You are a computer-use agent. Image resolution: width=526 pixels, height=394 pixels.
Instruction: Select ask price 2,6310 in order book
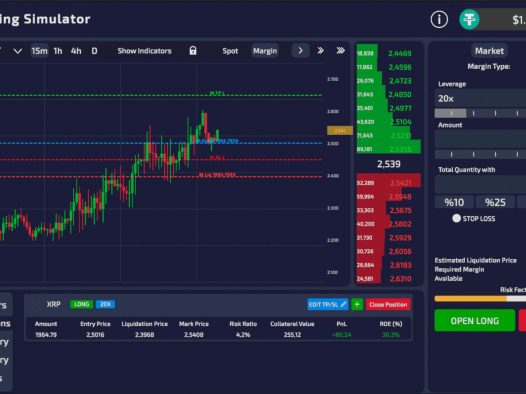coord(401,279)
